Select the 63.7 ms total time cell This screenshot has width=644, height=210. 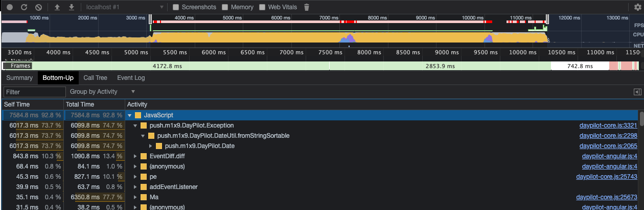tap(94, 187)
